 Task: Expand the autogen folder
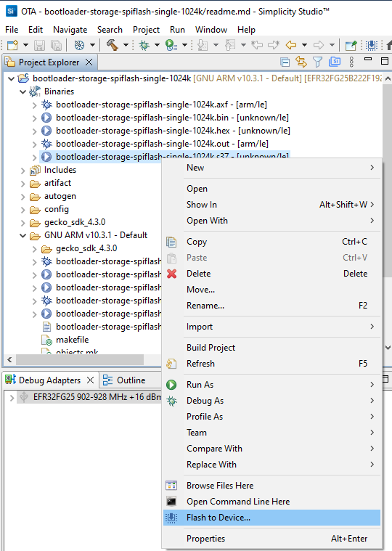tap(23, 197)
